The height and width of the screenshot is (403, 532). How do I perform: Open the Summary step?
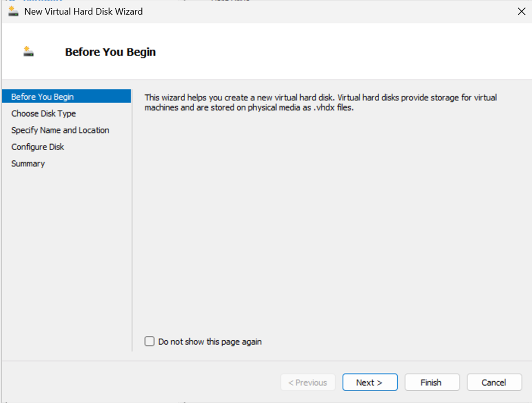28,164
